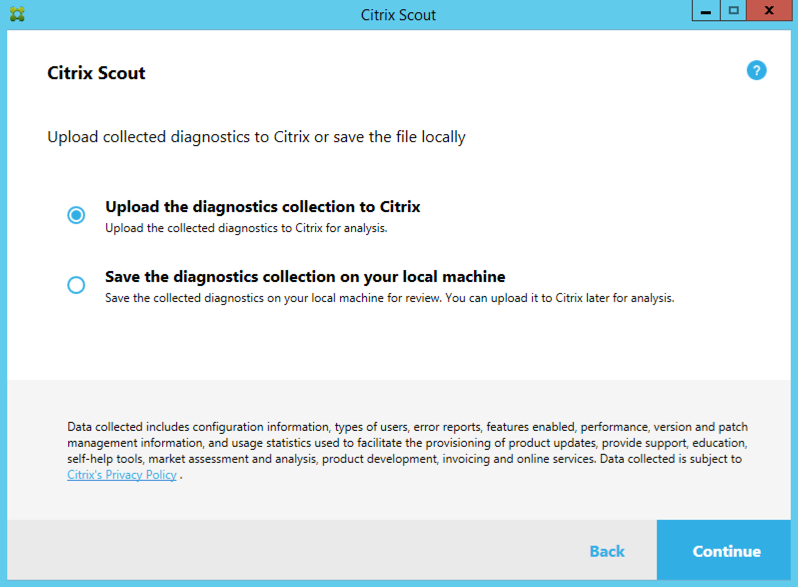The image size is (798, 587).
Task: Open the blue question mark help icon
Action: pos(756,70)
